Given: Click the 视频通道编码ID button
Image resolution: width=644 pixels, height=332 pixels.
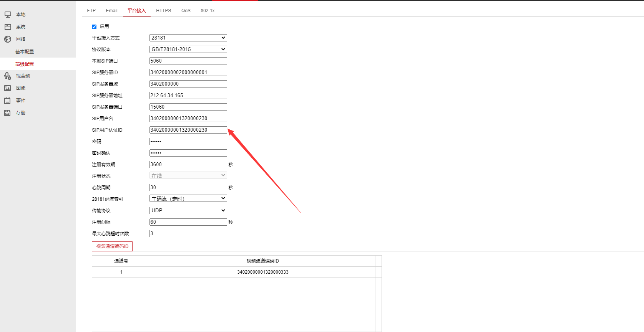Looking at the screenshot, I should pos(112,246).
